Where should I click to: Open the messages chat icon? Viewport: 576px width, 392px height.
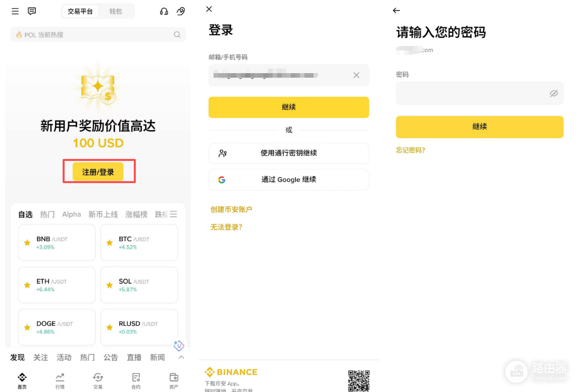(x=32, y=11)
